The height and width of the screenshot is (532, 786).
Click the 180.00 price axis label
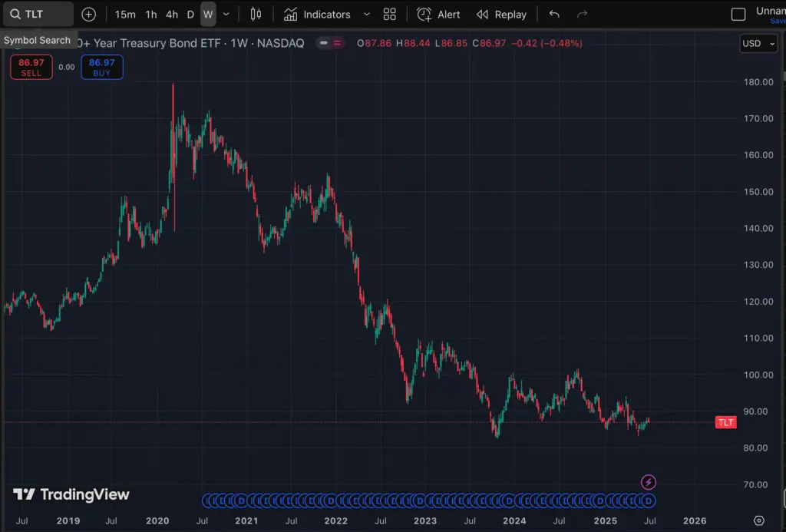coord(758,81)
